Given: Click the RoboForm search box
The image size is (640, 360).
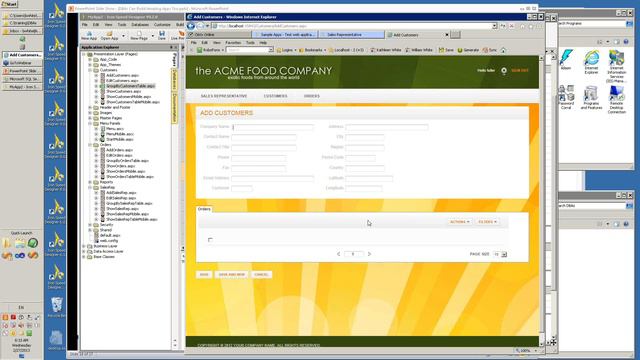Looking at the screenshot, I should point(250,50).
